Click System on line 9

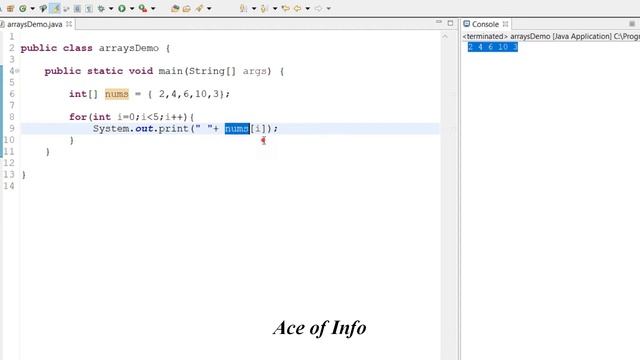tap(111, 129)
